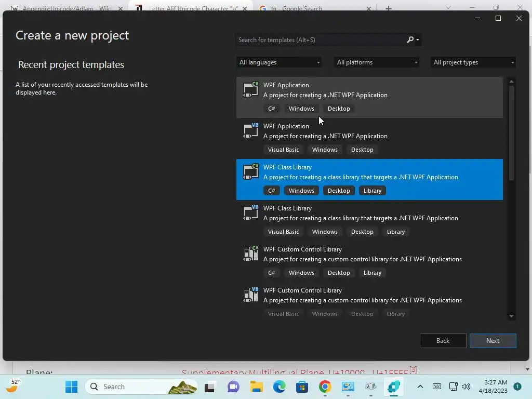
Task: Open the All platforms filter dropdown
Action: [x=377, y=62]
